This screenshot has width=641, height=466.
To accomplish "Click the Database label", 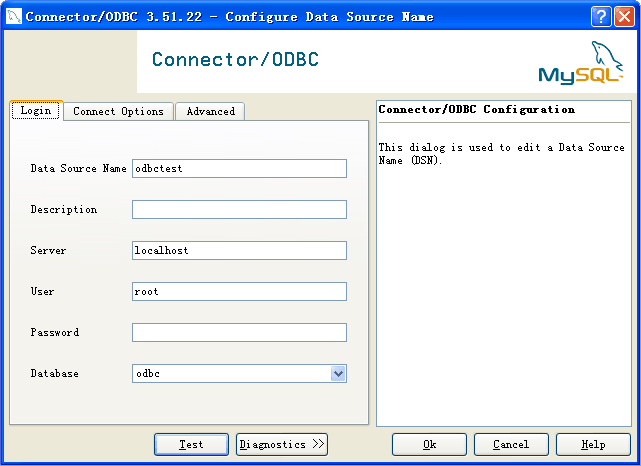I will (x=54, y=373).
